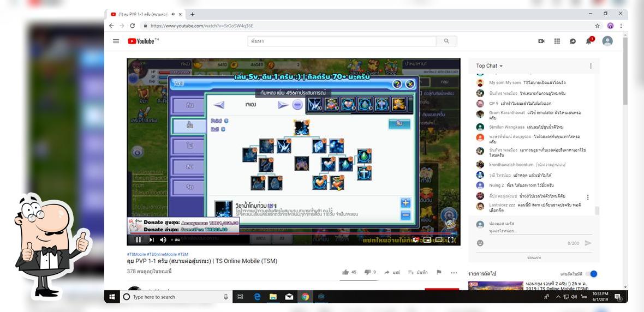The image size is (644, 312).
Task: Open the #TSMobile hashtag link
Action: (136, 255)
